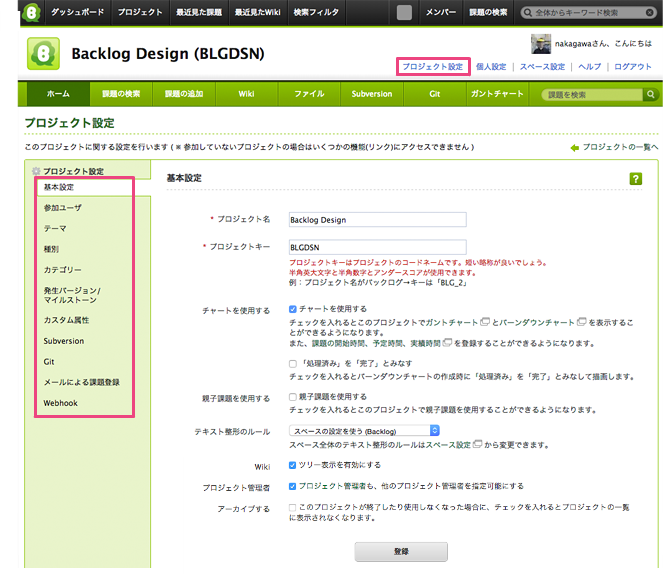This screenshot has width=663, height=574.
Task: Switch to Git tab in green bar
Action: pos(435,94)
